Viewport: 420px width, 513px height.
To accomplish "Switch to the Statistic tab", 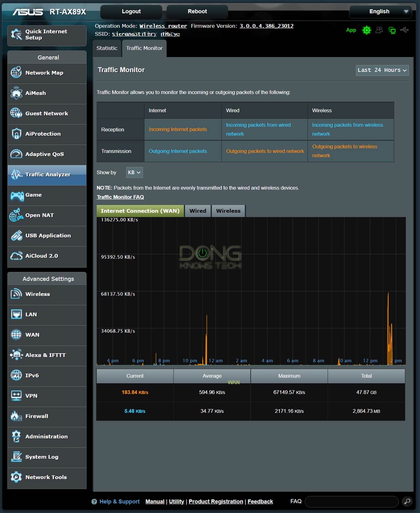I will click(x=107, y=48).
